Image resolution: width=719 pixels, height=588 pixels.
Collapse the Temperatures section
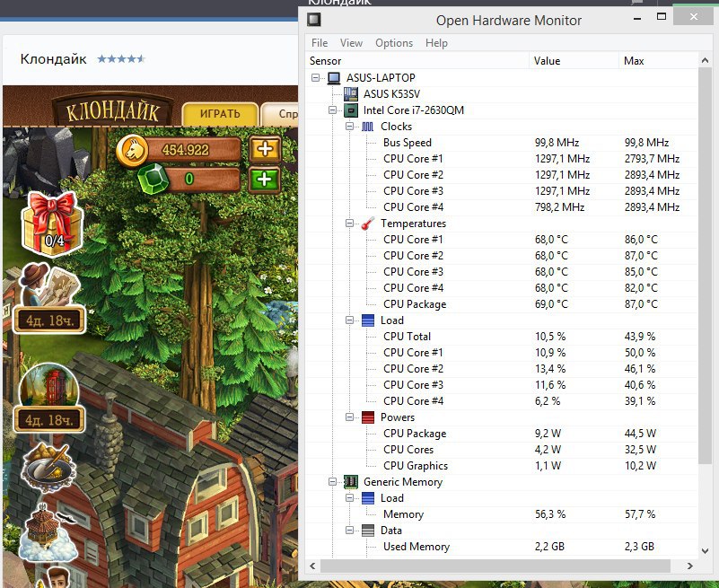coord(349,224)
